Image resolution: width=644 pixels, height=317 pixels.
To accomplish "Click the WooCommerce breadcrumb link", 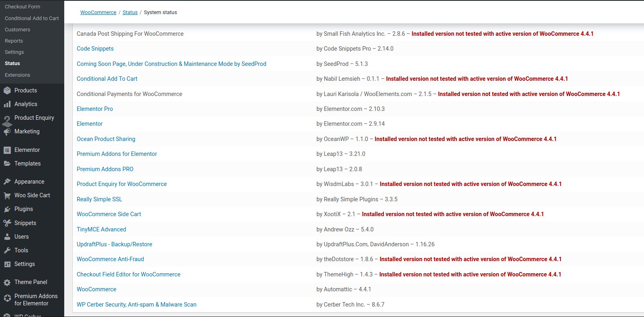I will tap(98, 12).
